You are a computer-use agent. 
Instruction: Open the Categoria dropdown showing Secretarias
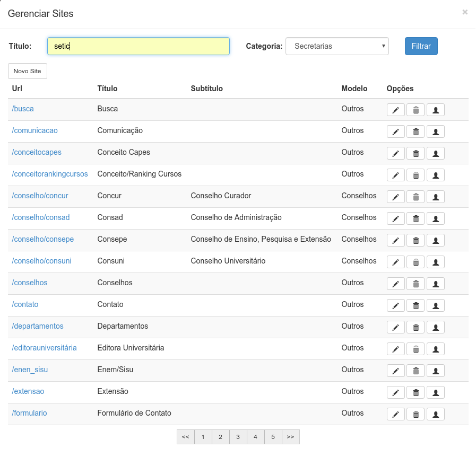(337, 46)
